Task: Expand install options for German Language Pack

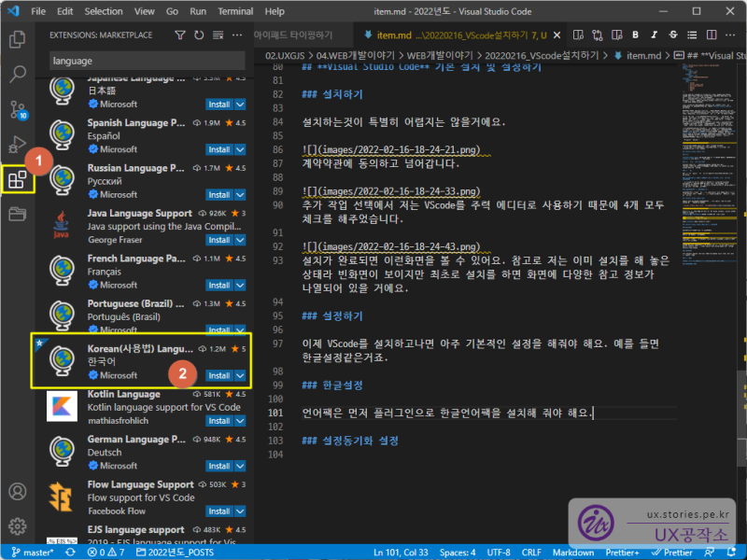Action: coord(240,466)
